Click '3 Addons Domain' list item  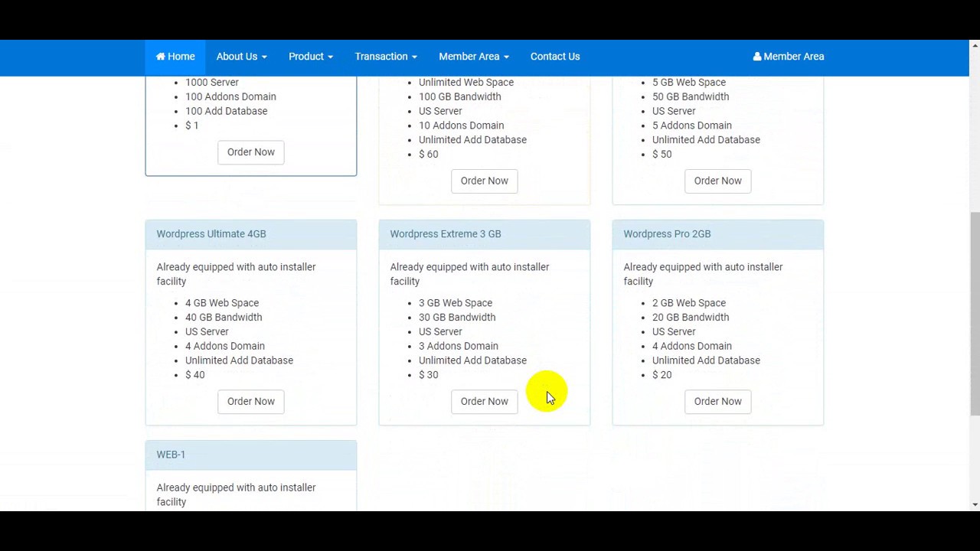tap(459, 347)
